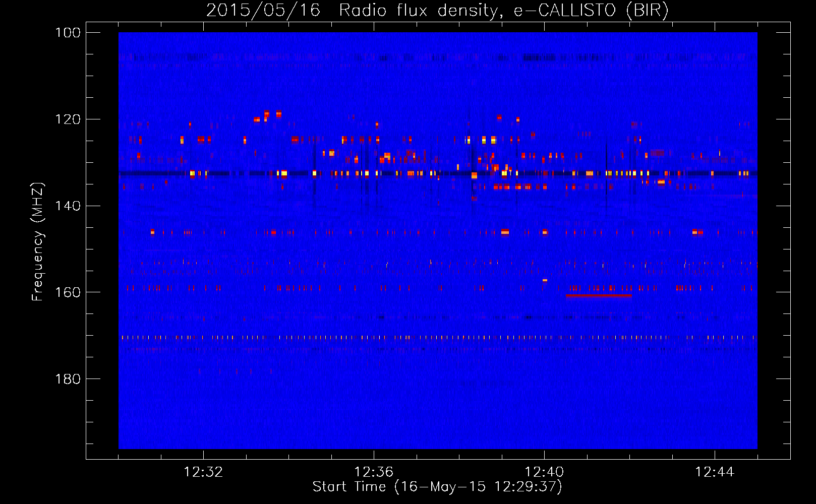Click the '12:36' time tick label
Screen dimensions: 816x504
(x=374, y=472)
